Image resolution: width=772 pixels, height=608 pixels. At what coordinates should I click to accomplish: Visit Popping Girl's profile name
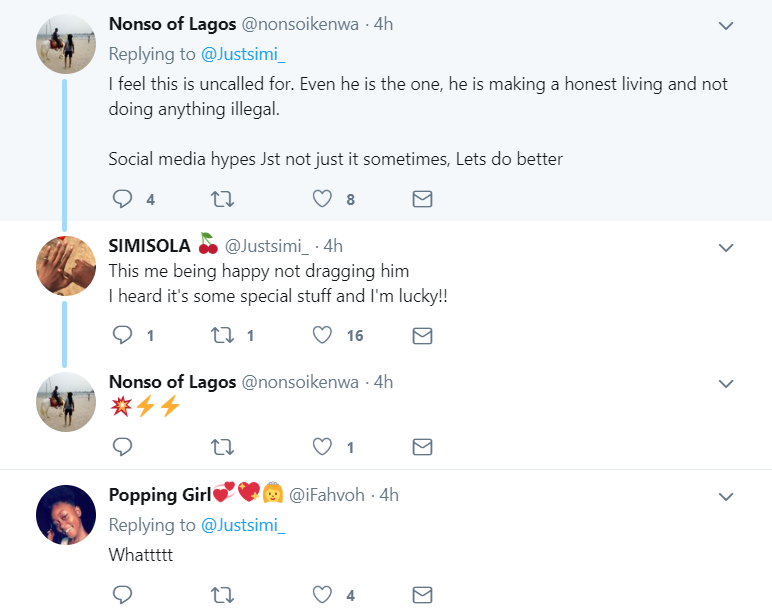coord(158,494)
